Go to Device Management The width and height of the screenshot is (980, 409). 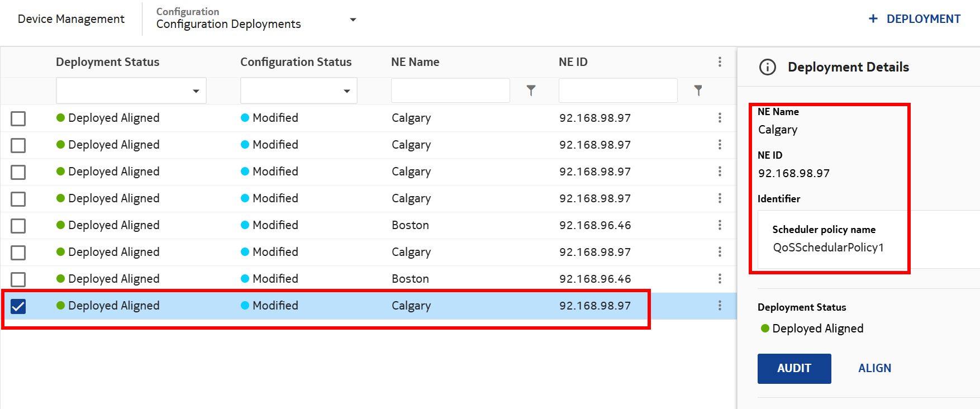(71, 19)
